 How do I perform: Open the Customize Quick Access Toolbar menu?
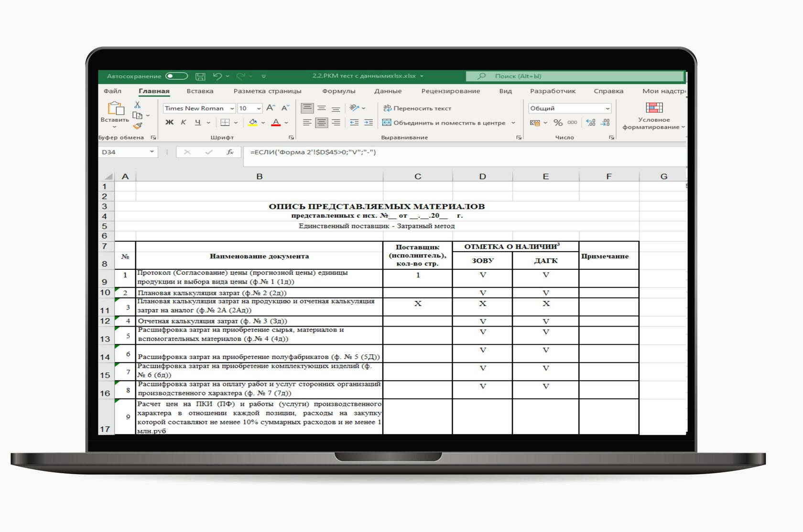[x=263, y=76]
